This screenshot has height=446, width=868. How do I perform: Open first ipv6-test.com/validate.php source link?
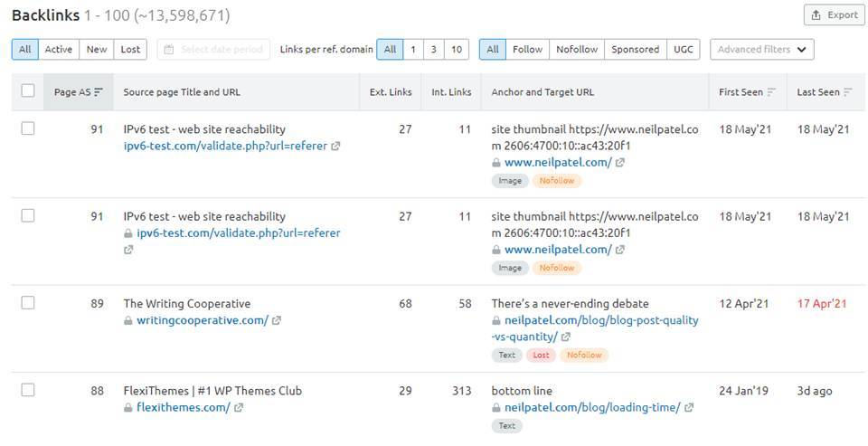pyautogui.click(x=225, y=147)
